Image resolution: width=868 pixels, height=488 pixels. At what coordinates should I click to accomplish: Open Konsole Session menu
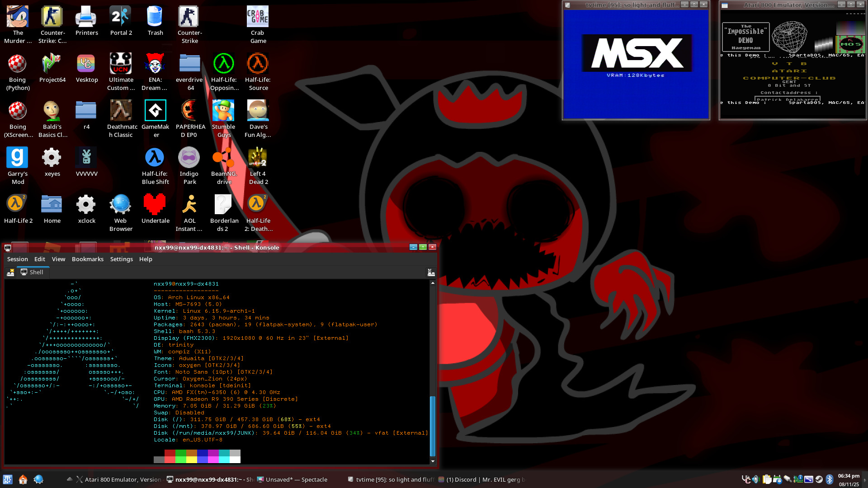click(x=18, y=259)
